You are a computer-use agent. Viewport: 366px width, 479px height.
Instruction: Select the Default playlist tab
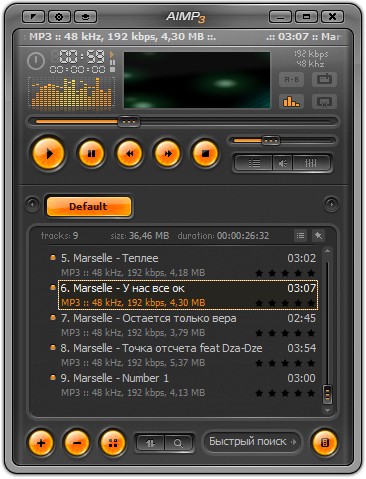89,206
